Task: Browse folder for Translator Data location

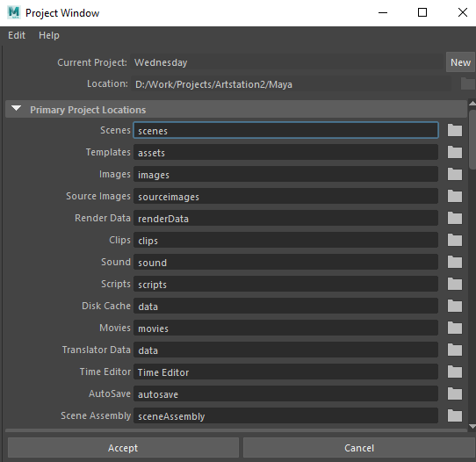Action: [x=455, y=350]
